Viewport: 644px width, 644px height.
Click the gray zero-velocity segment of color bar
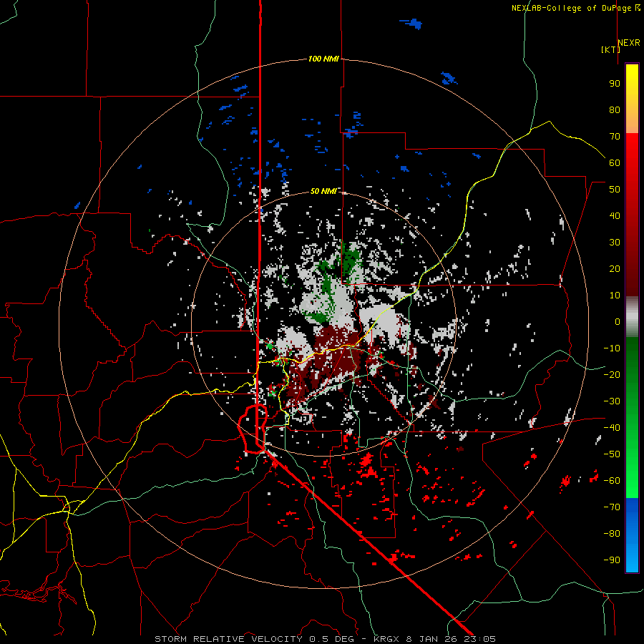(x=632, y=316)
